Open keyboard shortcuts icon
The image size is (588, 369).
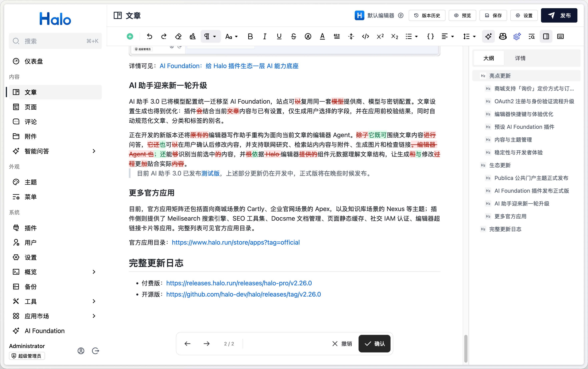(x=560, y=37)
